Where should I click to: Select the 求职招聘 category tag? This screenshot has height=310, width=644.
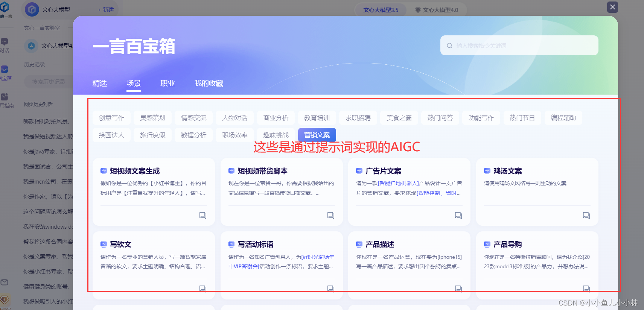pyautogui.click(x=358, y=118)
